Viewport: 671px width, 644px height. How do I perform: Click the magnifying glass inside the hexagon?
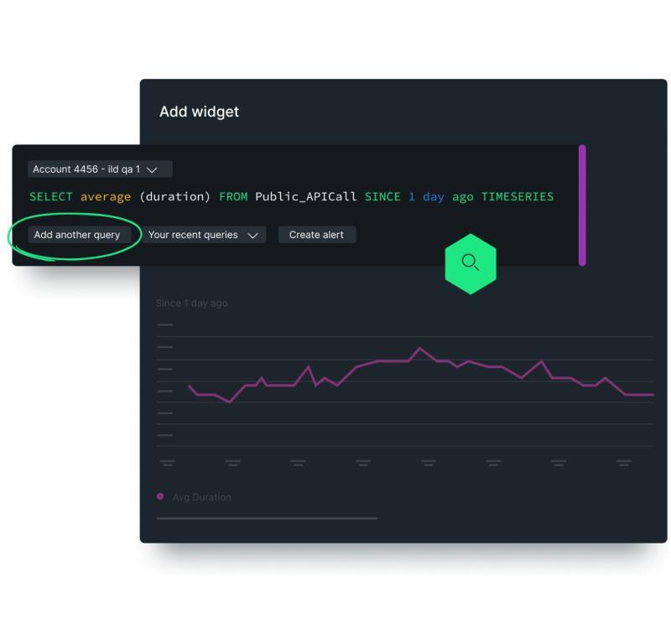471,262
